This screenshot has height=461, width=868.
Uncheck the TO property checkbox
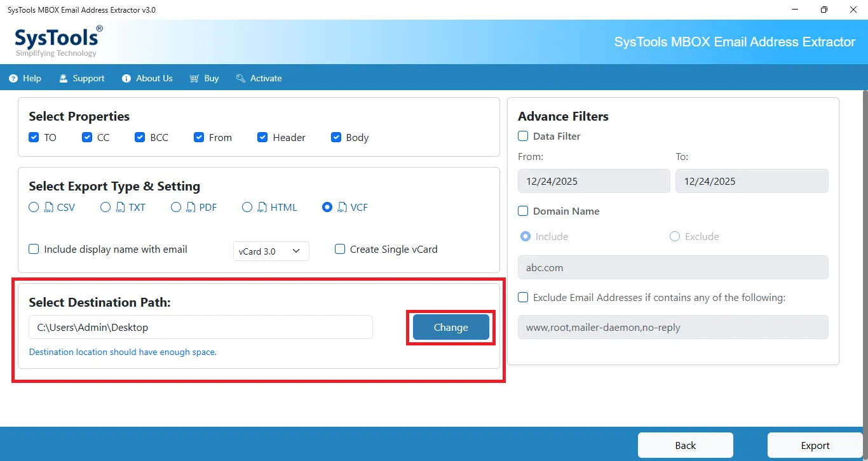point(34,137)
